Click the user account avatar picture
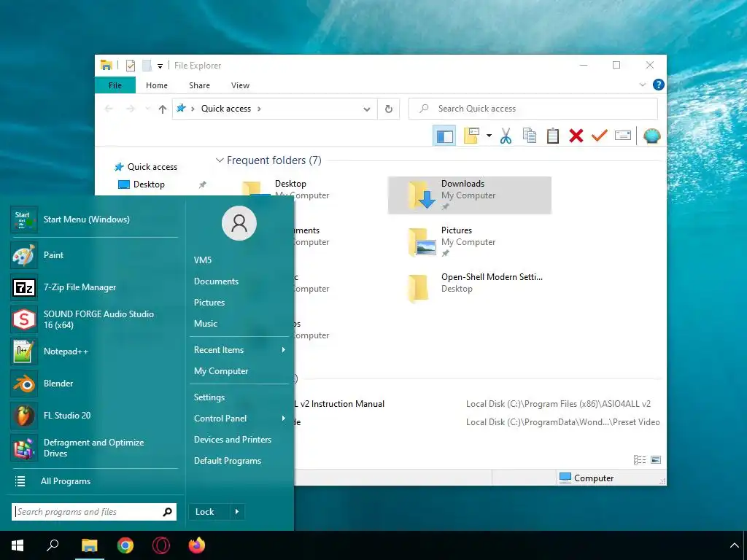The height and width of the screenshot is (560, 747). coord(239,223)
